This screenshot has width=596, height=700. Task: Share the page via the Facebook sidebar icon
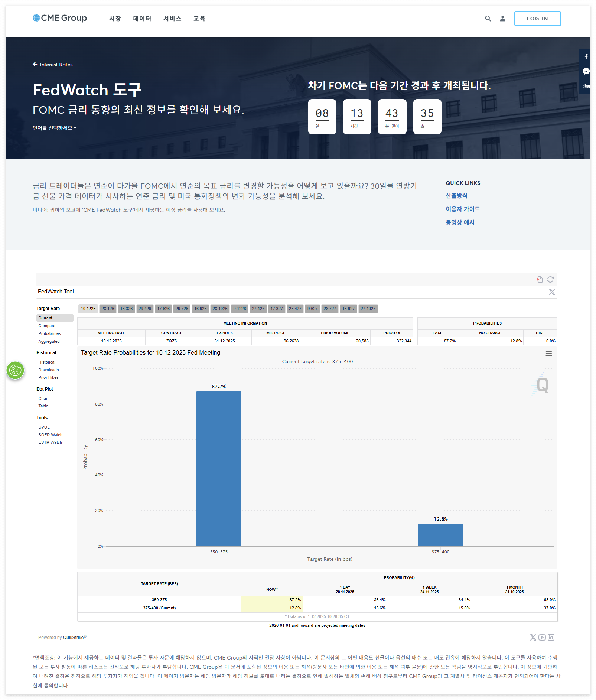tap(586, 56)
